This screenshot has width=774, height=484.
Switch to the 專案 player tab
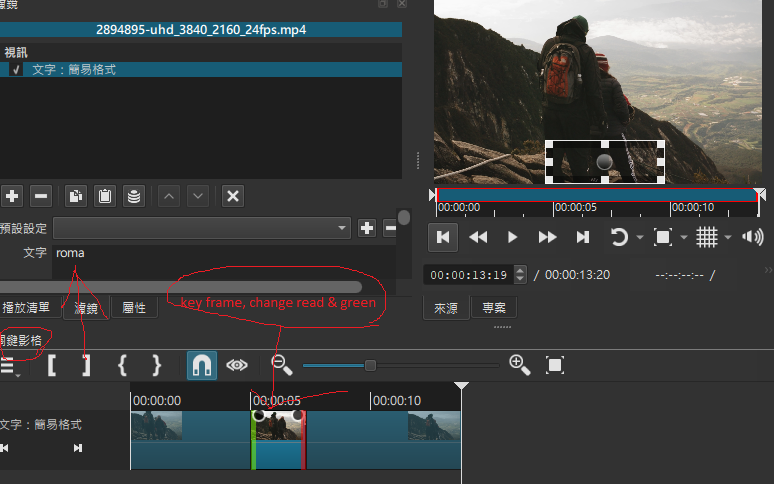(493, 308)
